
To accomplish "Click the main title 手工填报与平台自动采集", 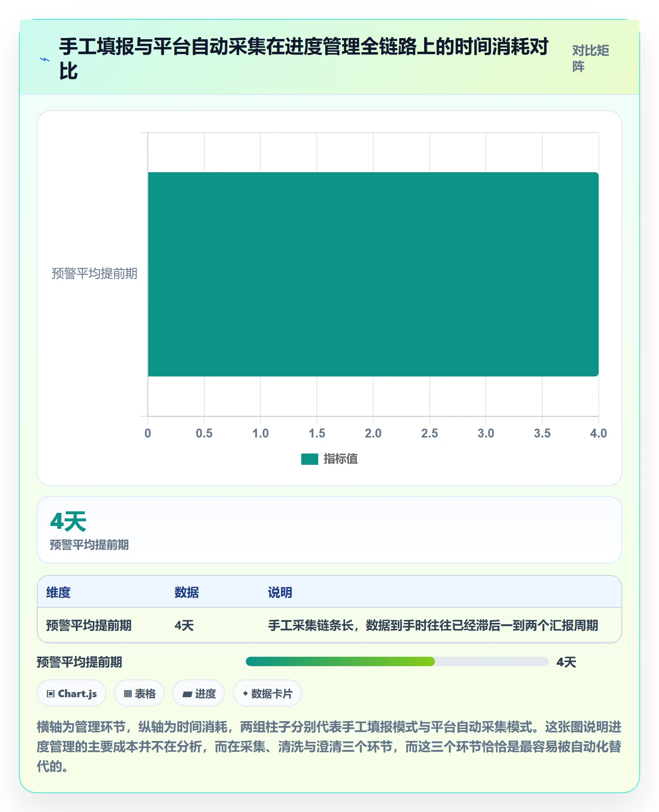I will pyautogui.click(x=304, y=59).
